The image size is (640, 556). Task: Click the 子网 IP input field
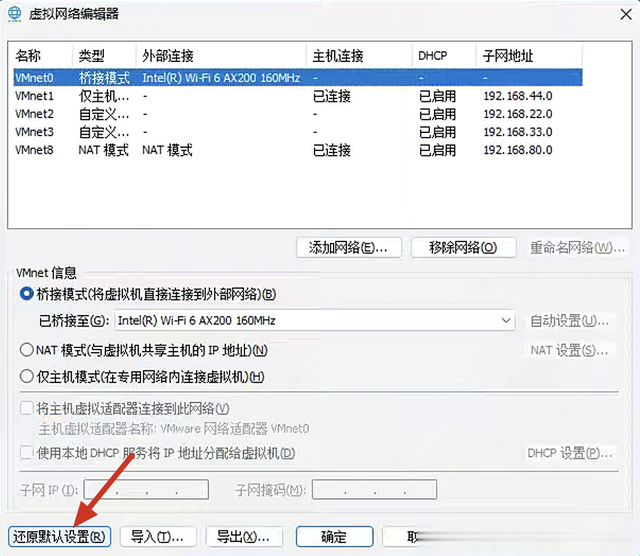(x=146, y=489)
